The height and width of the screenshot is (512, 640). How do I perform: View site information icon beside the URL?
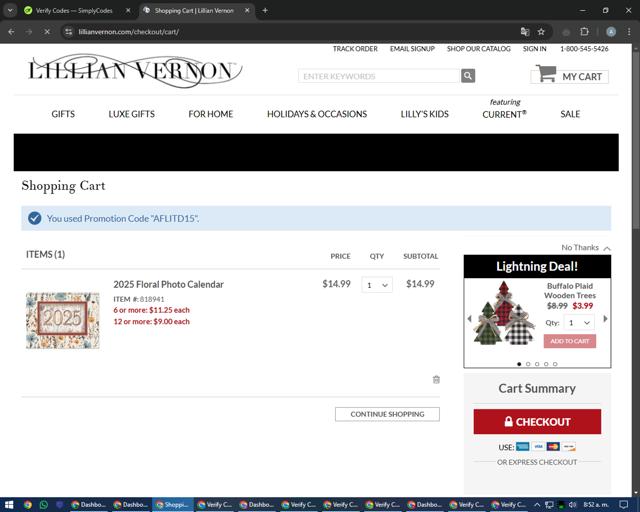tap(69, 31)
